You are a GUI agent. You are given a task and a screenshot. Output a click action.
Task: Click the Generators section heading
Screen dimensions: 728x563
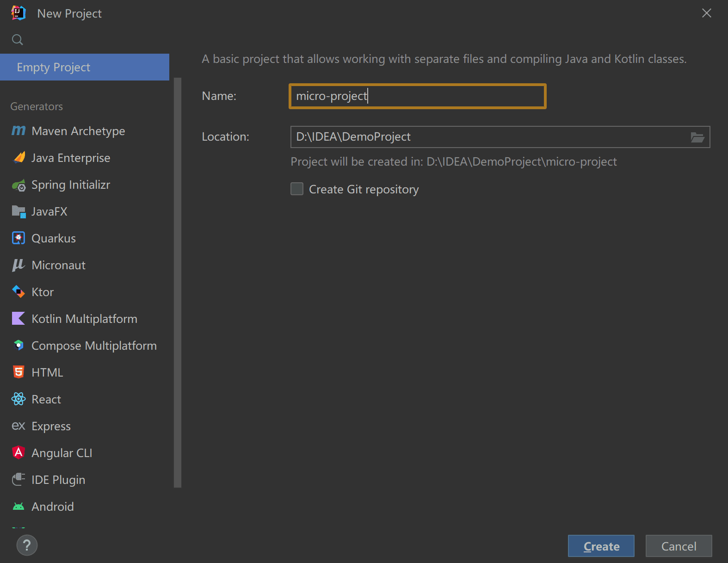click(x=37, y=106)
